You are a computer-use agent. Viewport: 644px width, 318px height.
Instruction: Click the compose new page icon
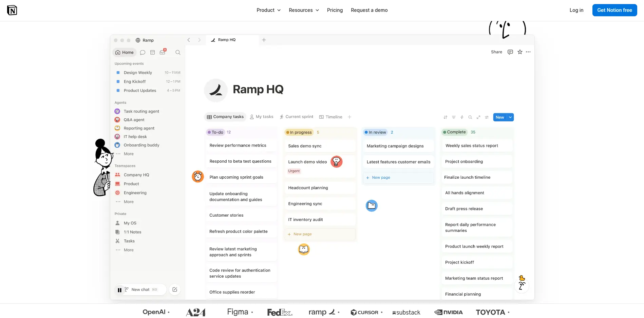pyautogui.click(x=175, y=290)
